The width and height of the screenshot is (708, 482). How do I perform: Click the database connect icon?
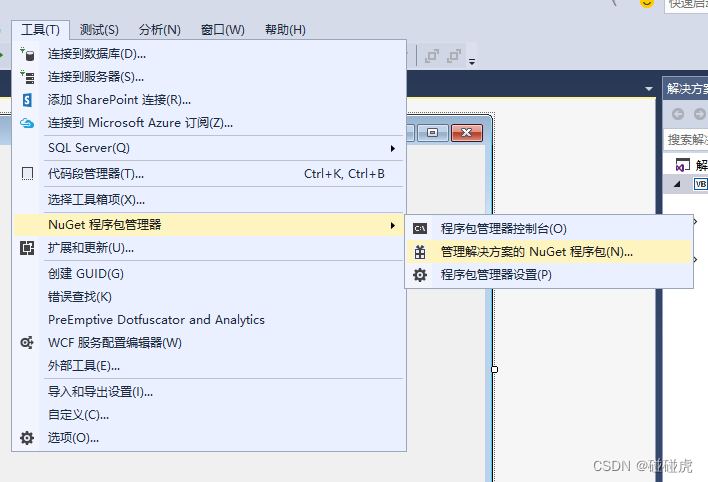27,54
